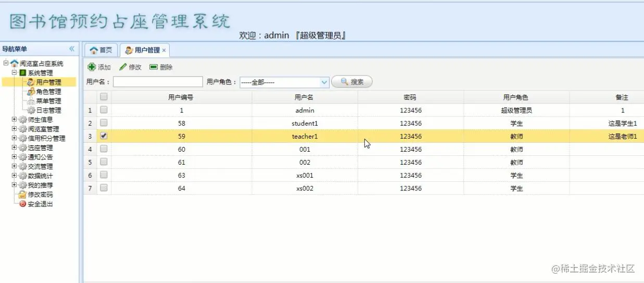Open the 用户角色 dropdown
644x283 pixels.
324,82
